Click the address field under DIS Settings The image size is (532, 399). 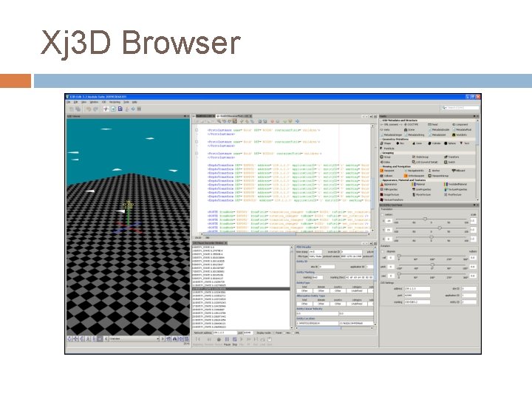tap(417, 289)
